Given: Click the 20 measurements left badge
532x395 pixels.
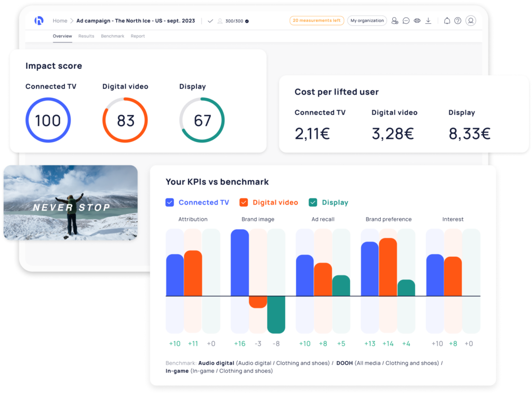Looking at the screenshot, I should [316, 21].
